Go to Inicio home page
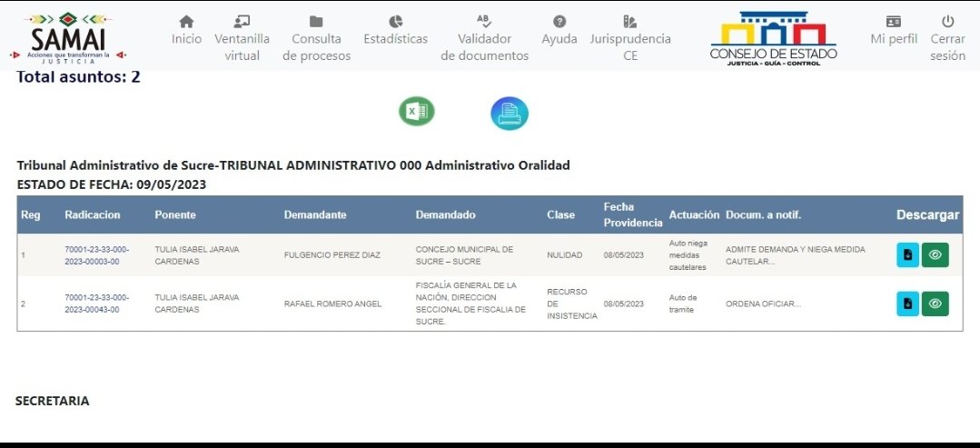Viewport: 980px width, 448px height. 187,31
